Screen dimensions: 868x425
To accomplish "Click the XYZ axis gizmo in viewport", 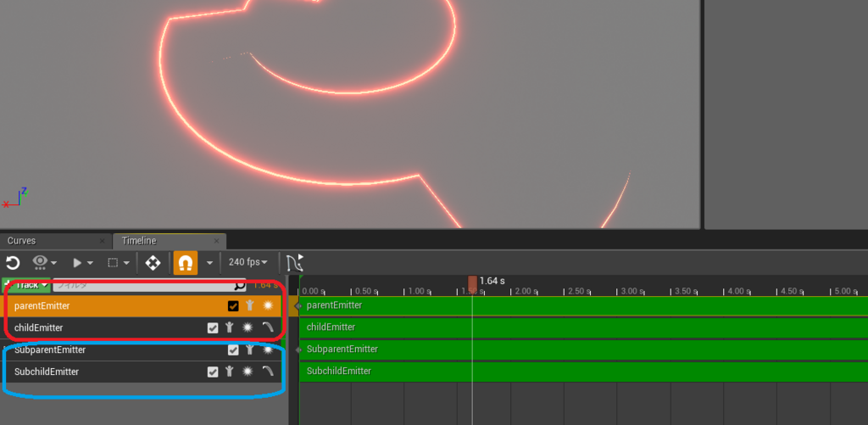I will pos(15,199).
